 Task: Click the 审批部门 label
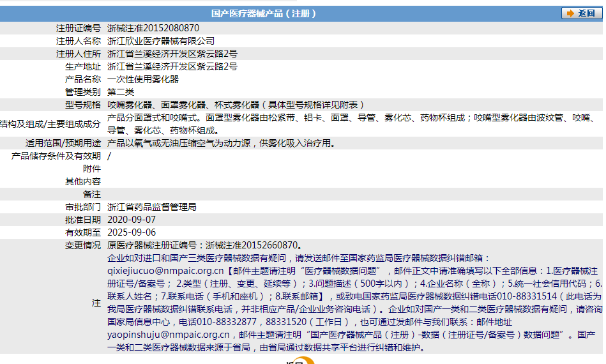tap(83, 207)
